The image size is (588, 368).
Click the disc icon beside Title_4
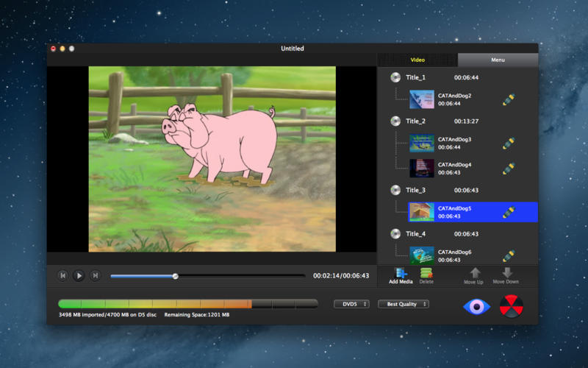pos(395,233)
